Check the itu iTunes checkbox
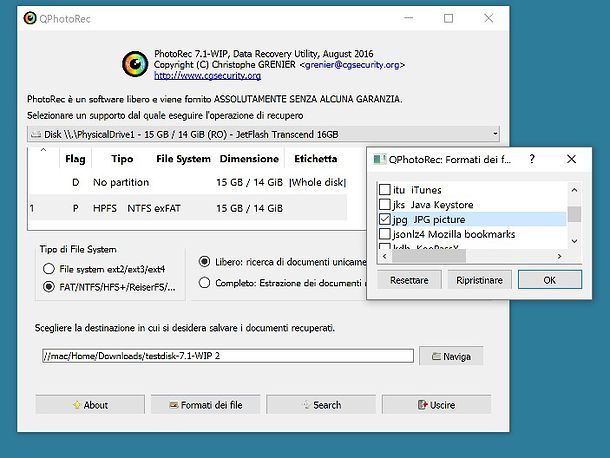The width and height of the screenshot is (610, 458). pyautogui.click(x=384, y=190)
